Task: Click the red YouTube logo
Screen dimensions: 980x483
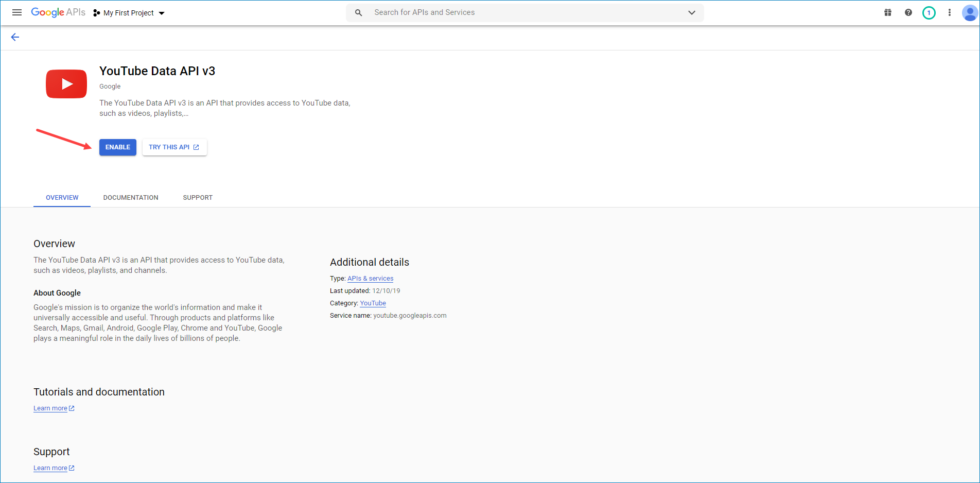Action: tap(66, 84)
